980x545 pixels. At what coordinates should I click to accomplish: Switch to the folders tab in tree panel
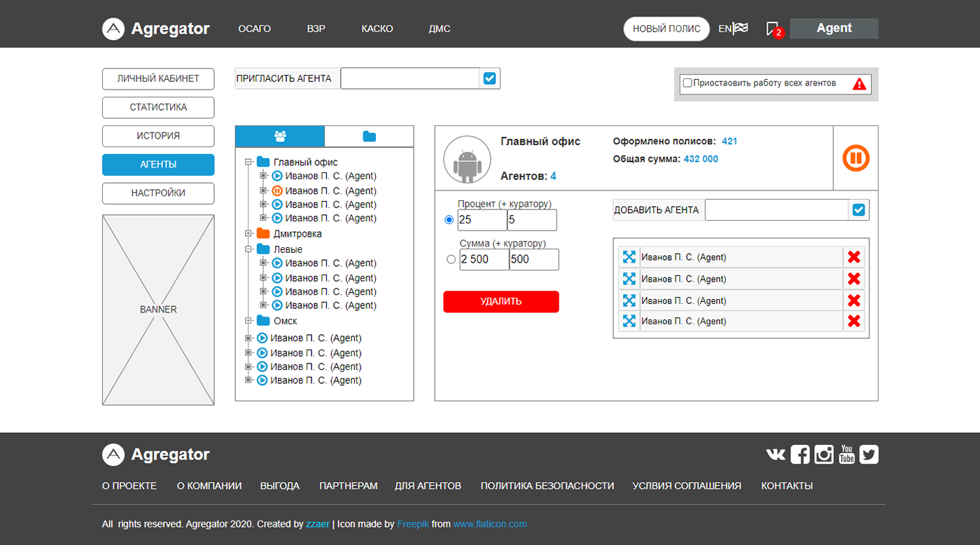coord(369,137)
